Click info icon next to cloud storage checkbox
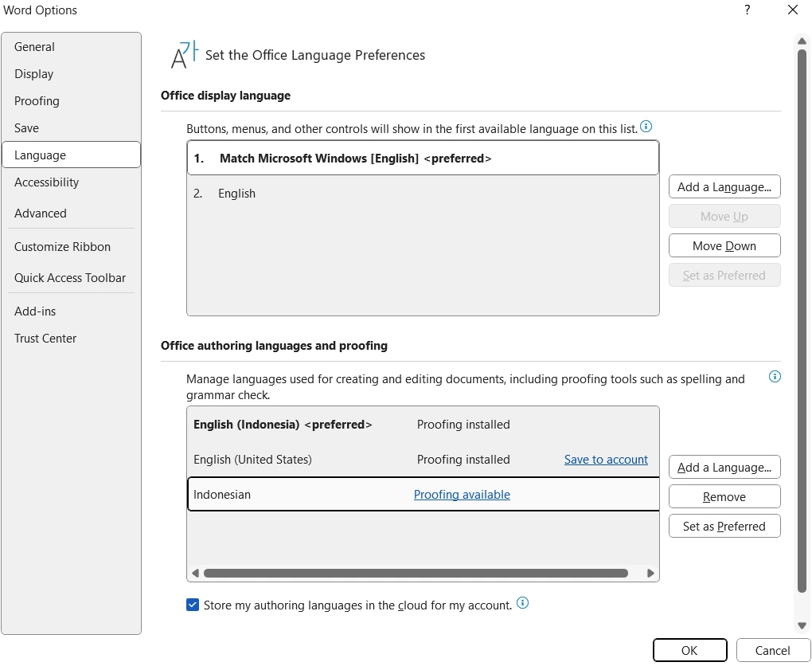This screenshot has height=666, width=812. coord(522,603)
